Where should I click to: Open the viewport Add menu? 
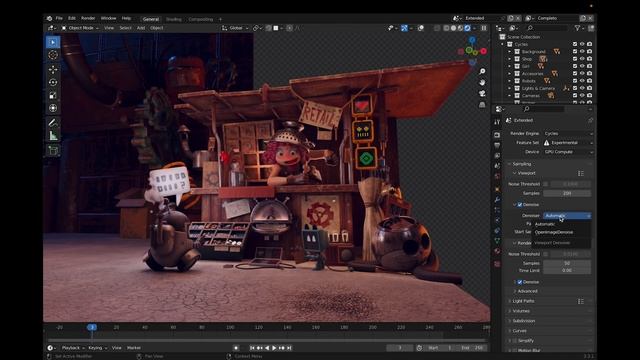pos(141,28)
